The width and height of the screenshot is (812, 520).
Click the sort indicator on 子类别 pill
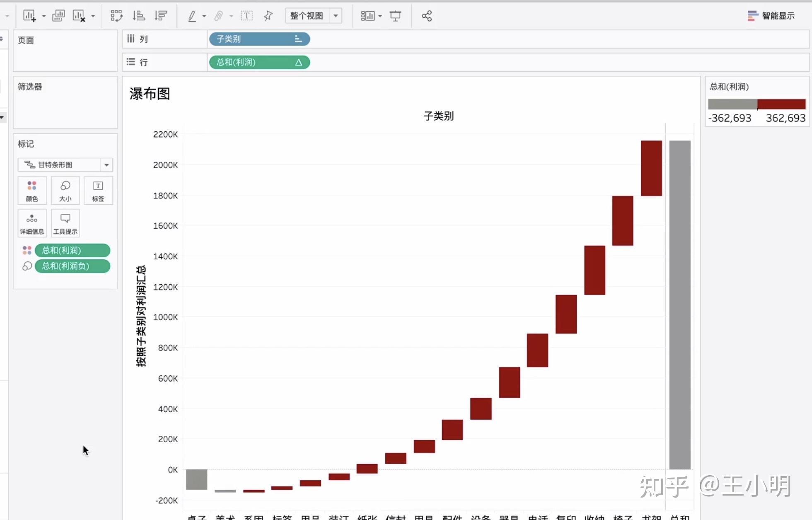tap(298, 39)
